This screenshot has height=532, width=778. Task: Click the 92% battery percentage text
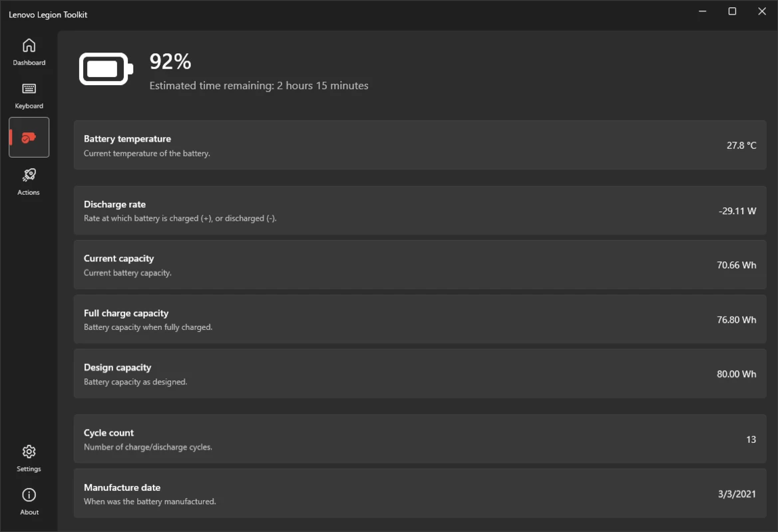pyautogui.click(x=170, y=61)
